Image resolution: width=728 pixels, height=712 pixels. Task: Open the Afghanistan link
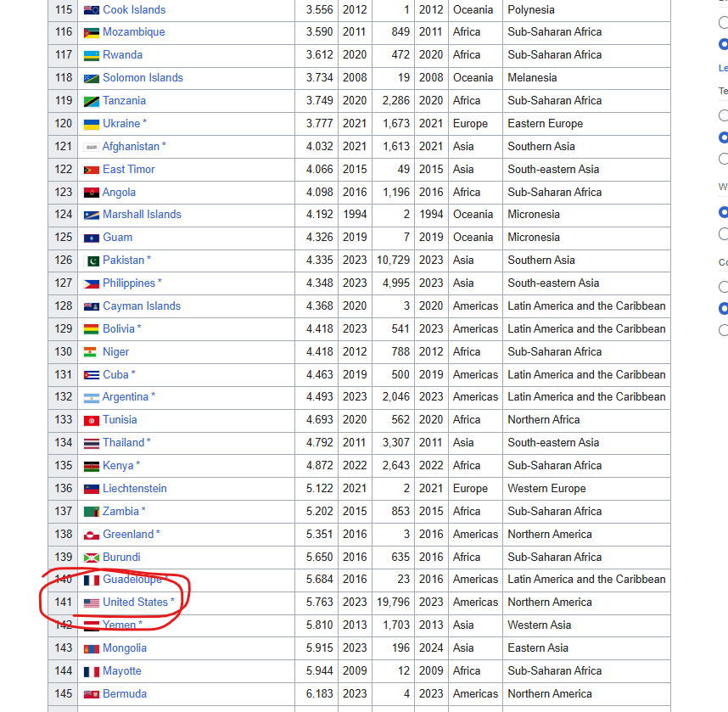131,146
